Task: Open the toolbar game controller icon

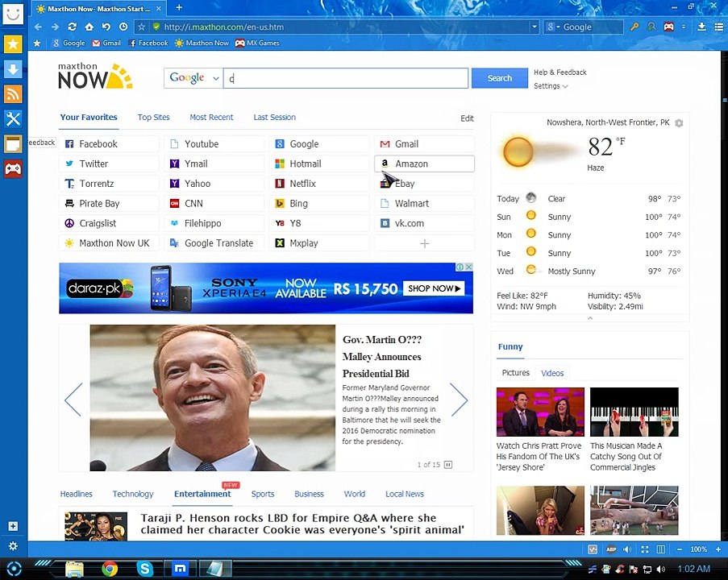Action: 668,27
